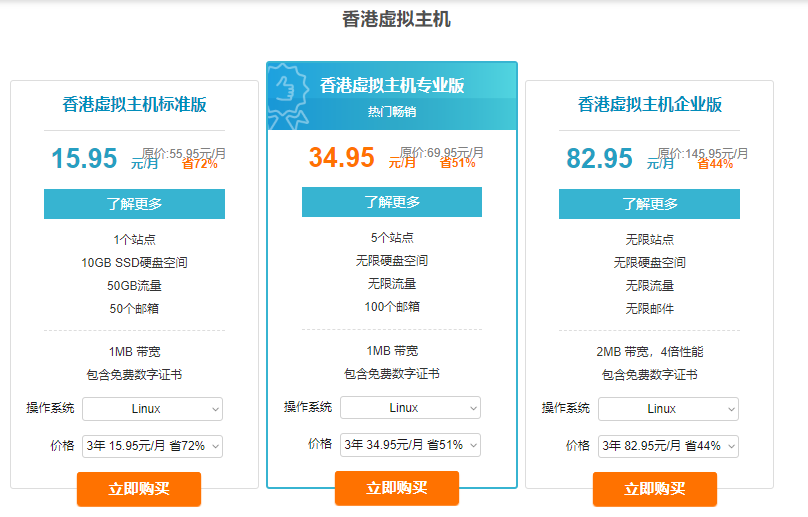Buy the Professional plan with 立即购买
The width and height of the screenshot is (808, 517).
[x=397, y=488]
